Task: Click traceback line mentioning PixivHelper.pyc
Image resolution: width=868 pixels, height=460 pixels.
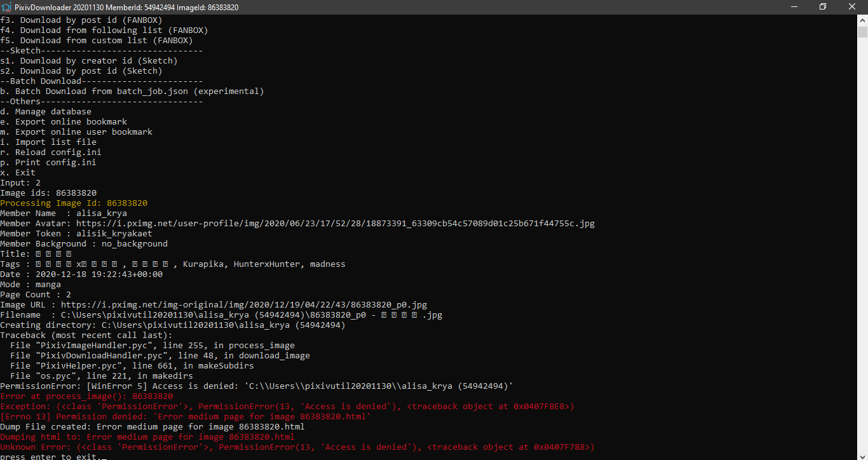Action: coord(132,366)
